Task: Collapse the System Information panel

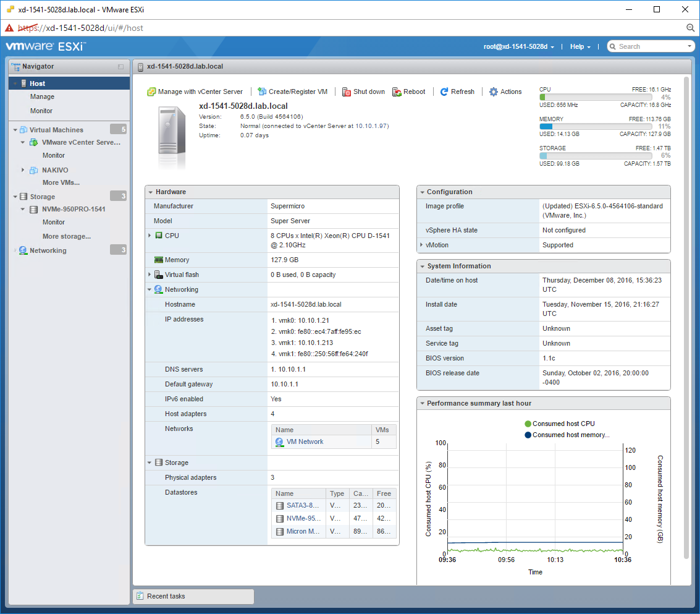Action: pyautogui.click(x=422, y=266)
